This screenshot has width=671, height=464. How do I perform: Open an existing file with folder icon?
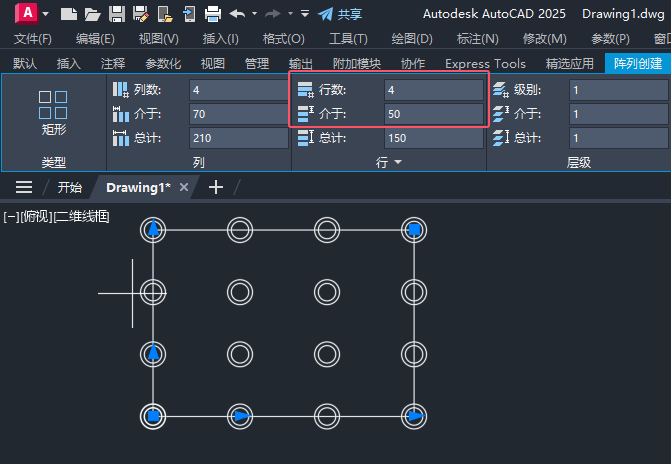point(92,14)
